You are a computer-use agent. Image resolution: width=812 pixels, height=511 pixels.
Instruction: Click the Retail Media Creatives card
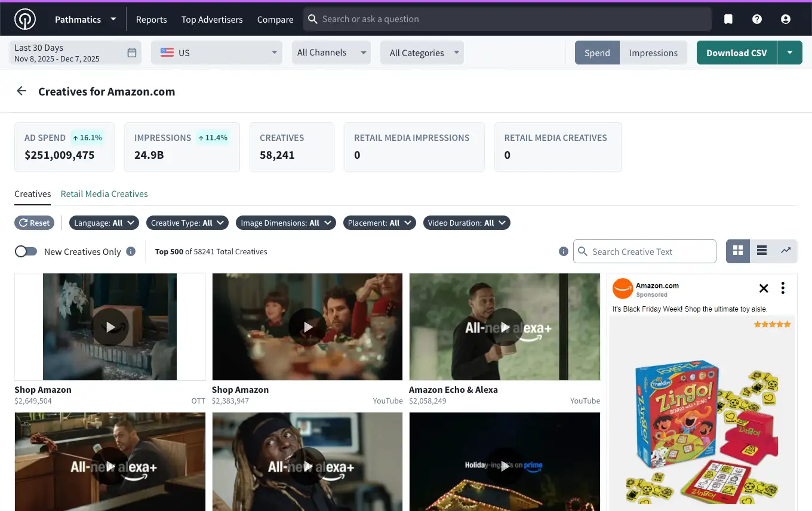click(x=558, y=147)
